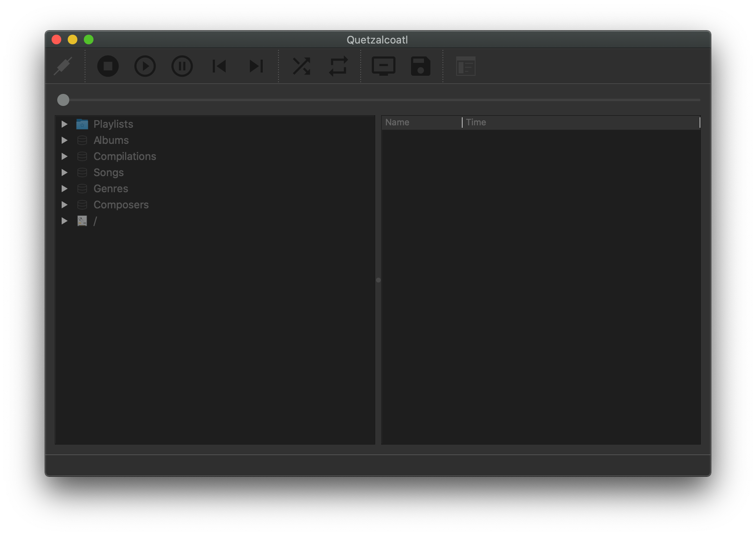Image resolution: width=756 pixels, height=536 pixels.
Task: Click the display output icon
Action: click(x=383, y=66)
